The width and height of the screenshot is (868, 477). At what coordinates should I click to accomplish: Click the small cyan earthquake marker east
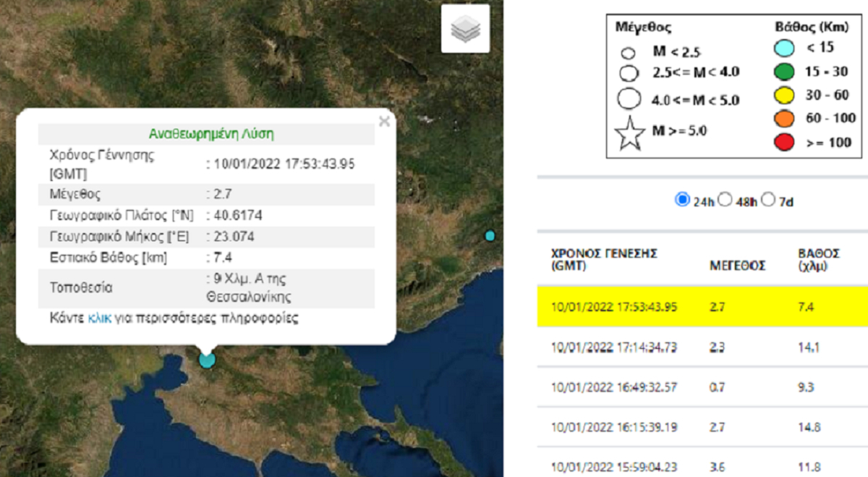[490, 235]
